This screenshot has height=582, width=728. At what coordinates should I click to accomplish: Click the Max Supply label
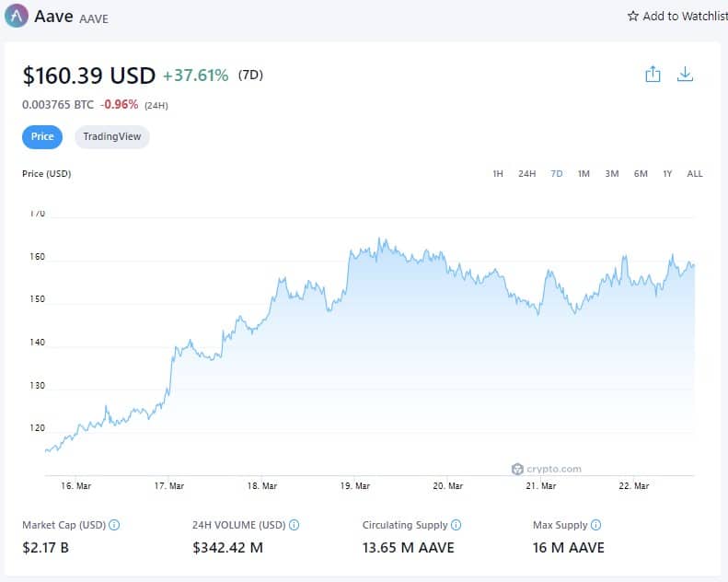560,525
